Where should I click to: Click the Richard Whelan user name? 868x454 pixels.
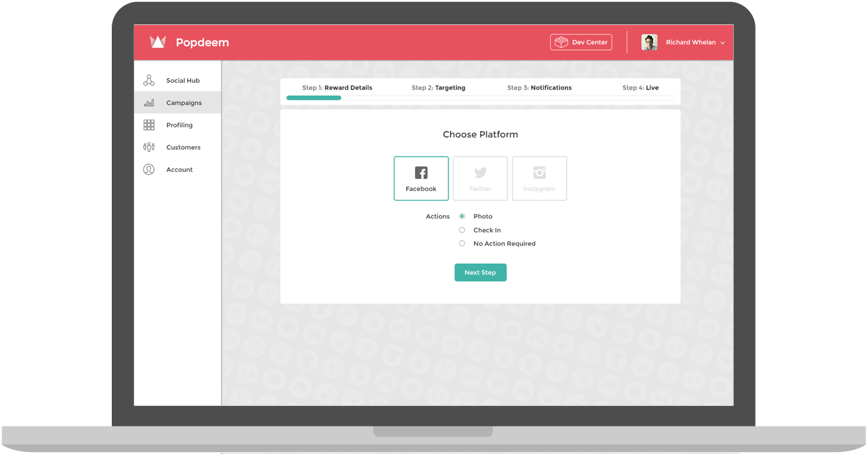tap(690, 42)
